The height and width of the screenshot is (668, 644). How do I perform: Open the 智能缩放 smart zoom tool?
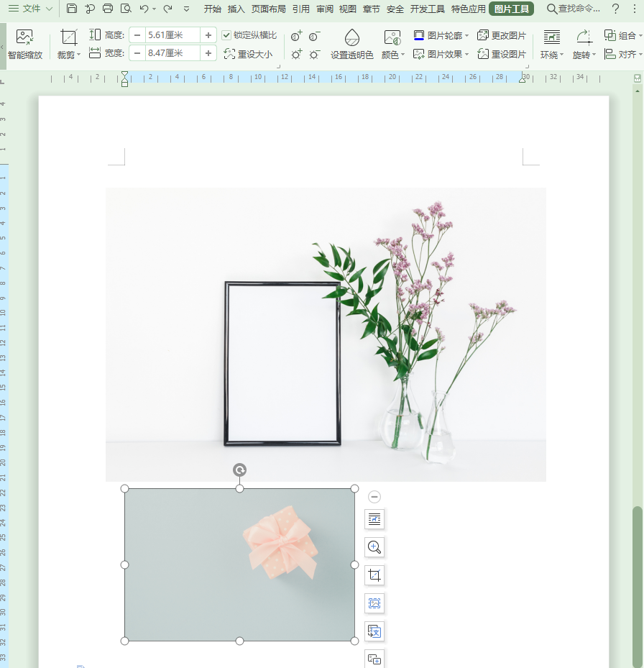click(x=25, y=45)
